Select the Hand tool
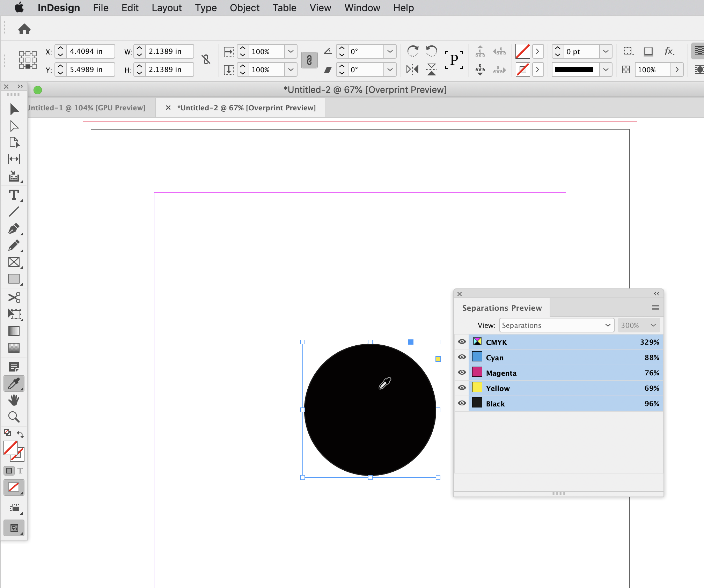Image resolution: width=704 pixels, height=588 pixels. (x=14, y=400)
